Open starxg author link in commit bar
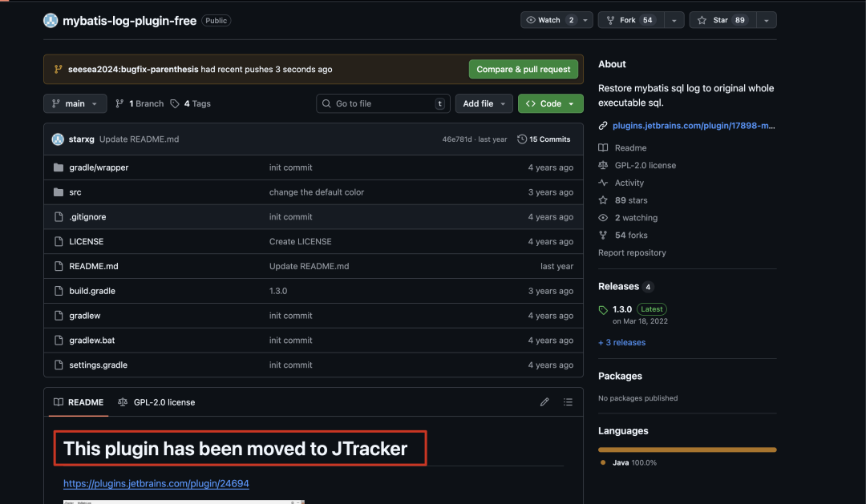This screenshot has height=504, width=866. 81,139
